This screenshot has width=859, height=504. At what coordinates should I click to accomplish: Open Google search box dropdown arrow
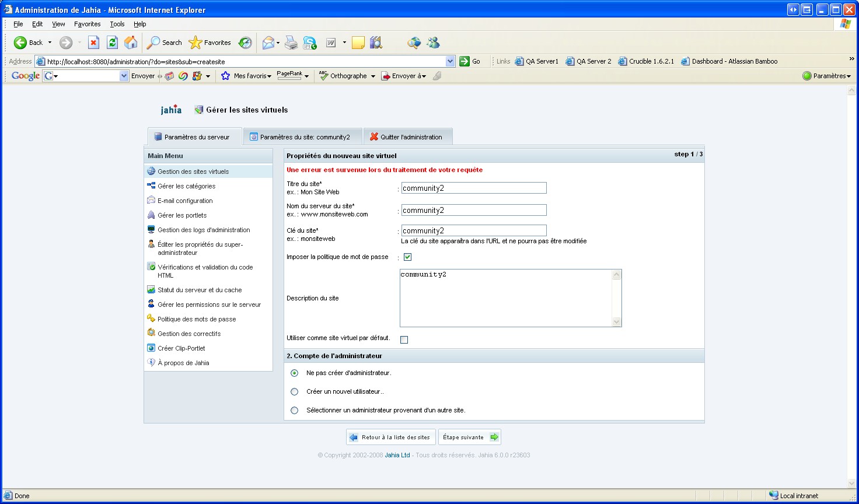[x=124, y=76]
